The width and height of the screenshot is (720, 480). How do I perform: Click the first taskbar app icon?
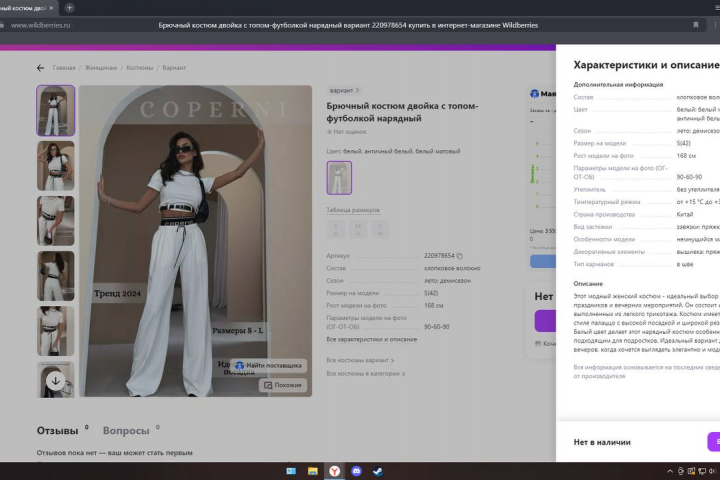pos(291,471)
